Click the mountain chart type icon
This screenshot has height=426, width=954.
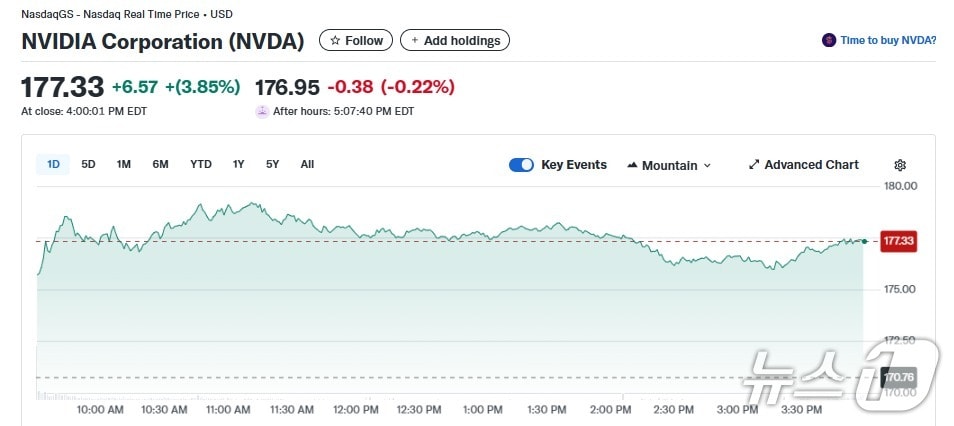pos(632,165)
